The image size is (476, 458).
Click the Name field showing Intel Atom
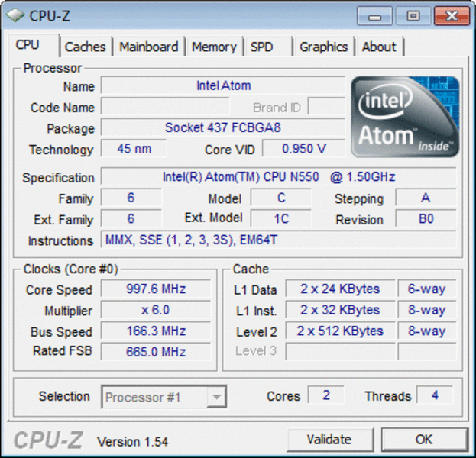(223, 85)
